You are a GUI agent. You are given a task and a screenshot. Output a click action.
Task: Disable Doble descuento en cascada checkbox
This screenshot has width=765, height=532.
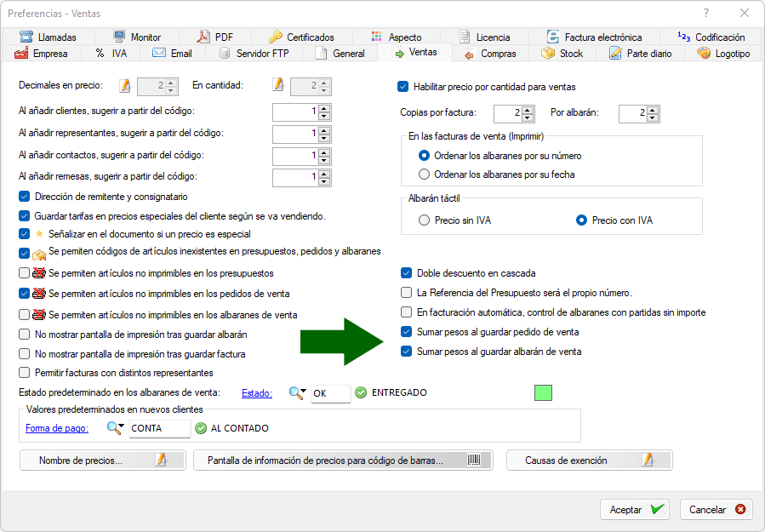pos(407,273)
